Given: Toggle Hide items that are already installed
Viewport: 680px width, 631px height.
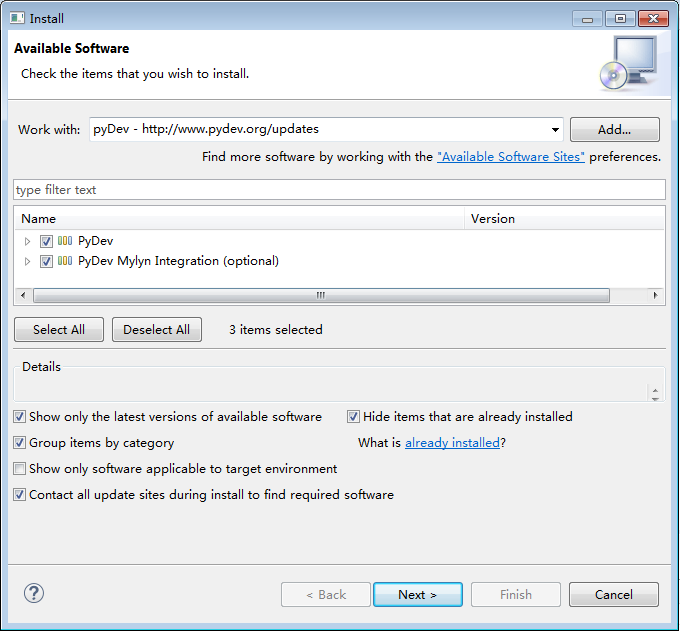Looking at the screenshot, I should tap(353, 417).
